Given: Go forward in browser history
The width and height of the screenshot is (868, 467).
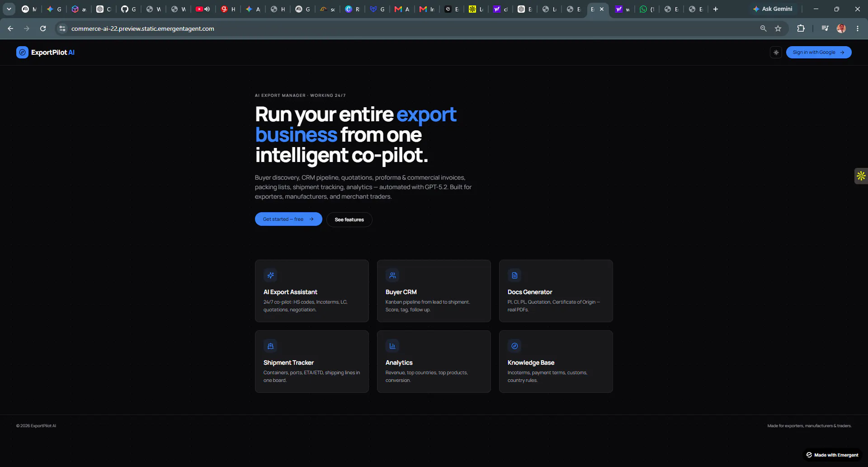Looking at the screenshot, I should pyautogui.click(x=27, y=29).
